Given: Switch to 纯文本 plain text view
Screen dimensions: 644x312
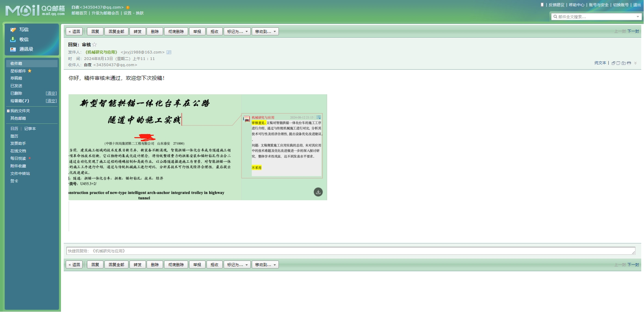Looking at the screenshot, I should [600, 63].
